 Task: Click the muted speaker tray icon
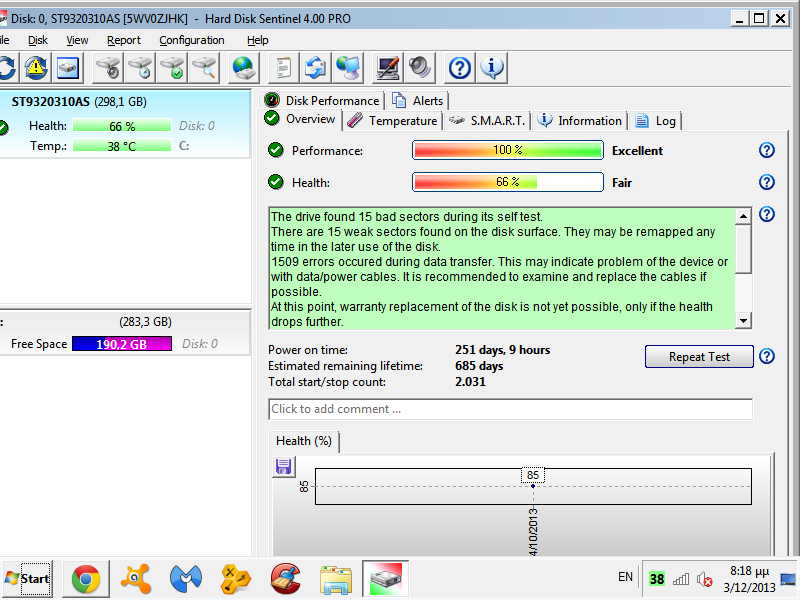[705, 579]
